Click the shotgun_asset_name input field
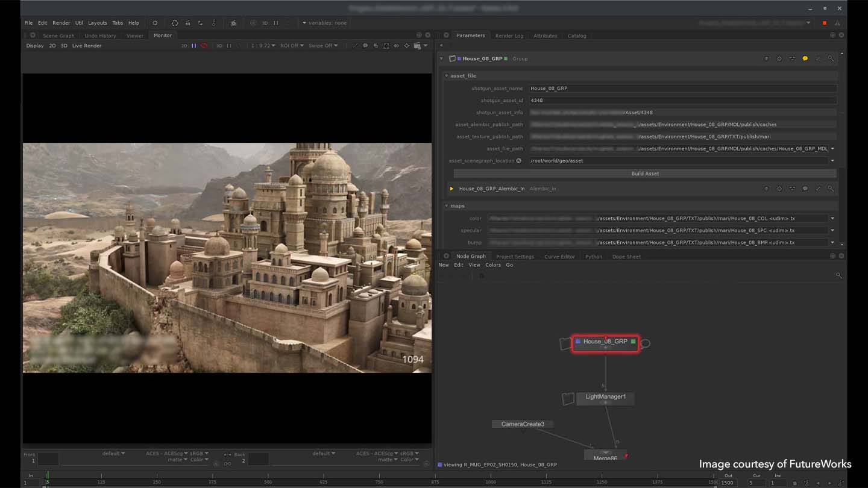Viewport: 868px width, 488px height. (682, 89)
